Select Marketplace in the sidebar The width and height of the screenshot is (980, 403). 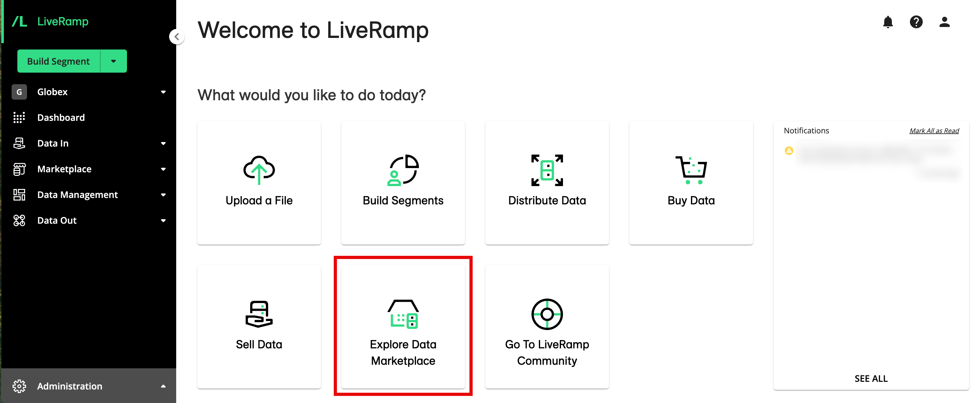pos(64,169)
